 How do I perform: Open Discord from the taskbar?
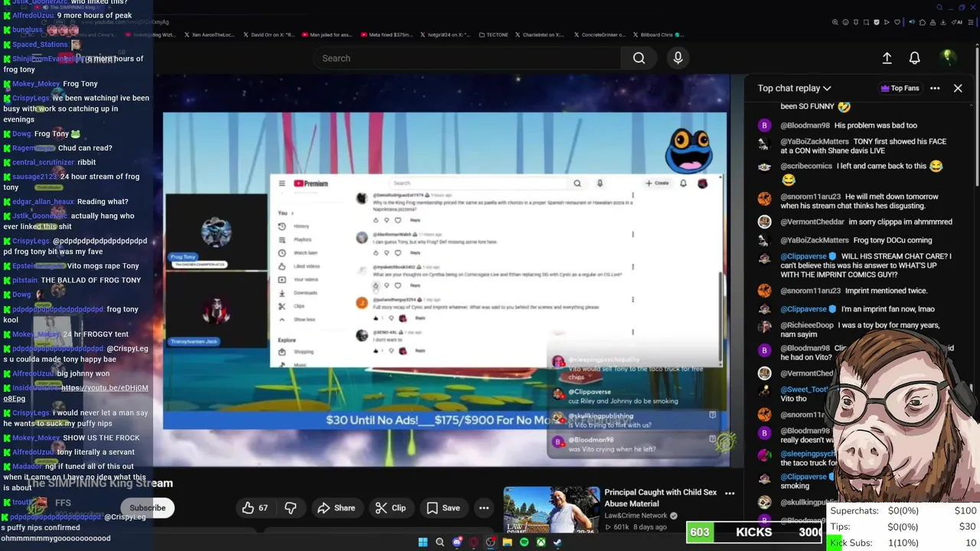[457, 543]
